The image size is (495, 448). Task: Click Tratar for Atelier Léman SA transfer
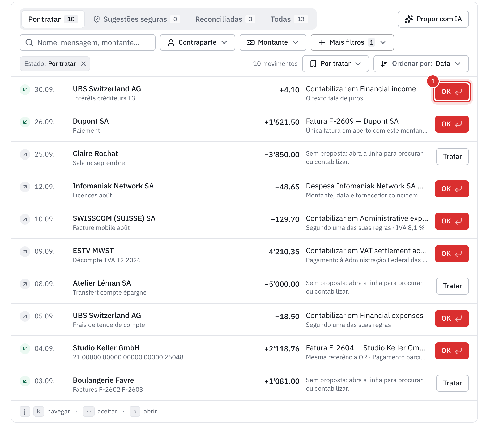click(x=452, y=286)
